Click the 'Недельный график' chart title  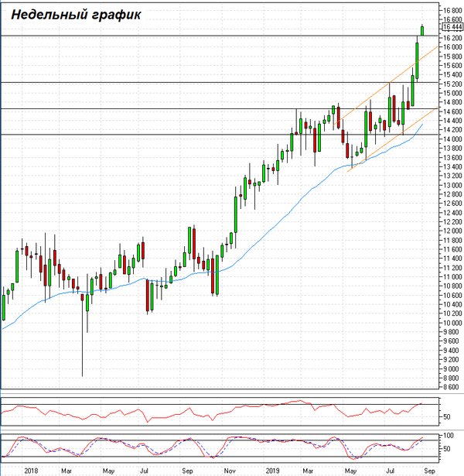point(76,14)
